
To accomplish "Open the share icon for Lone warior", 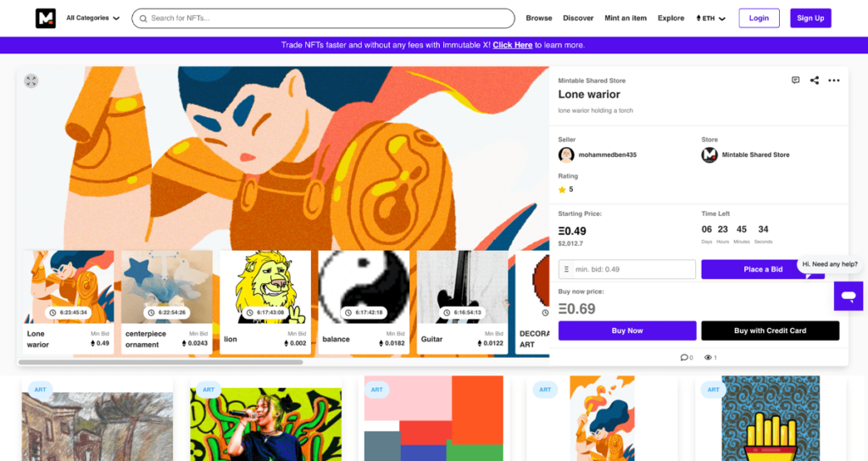I will (x=815, y=81).
